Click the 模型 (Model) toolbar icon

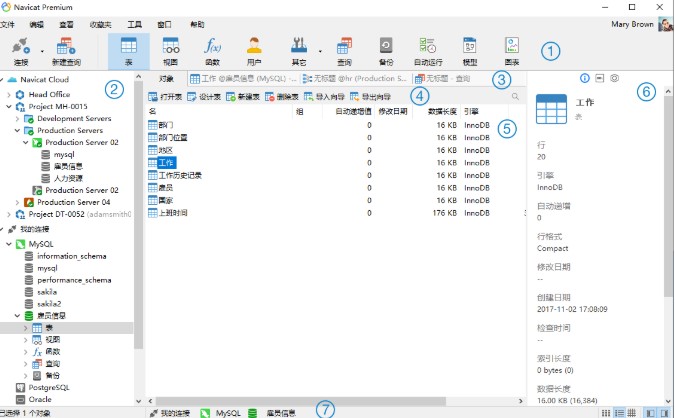[x=469, y=50]
